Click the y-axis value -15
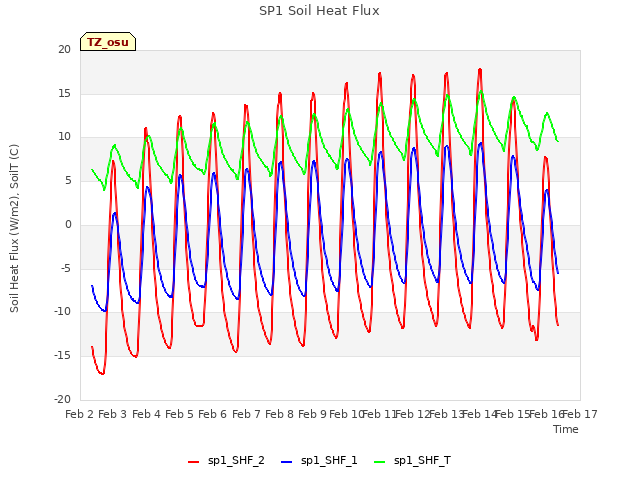 click(62, 356)
